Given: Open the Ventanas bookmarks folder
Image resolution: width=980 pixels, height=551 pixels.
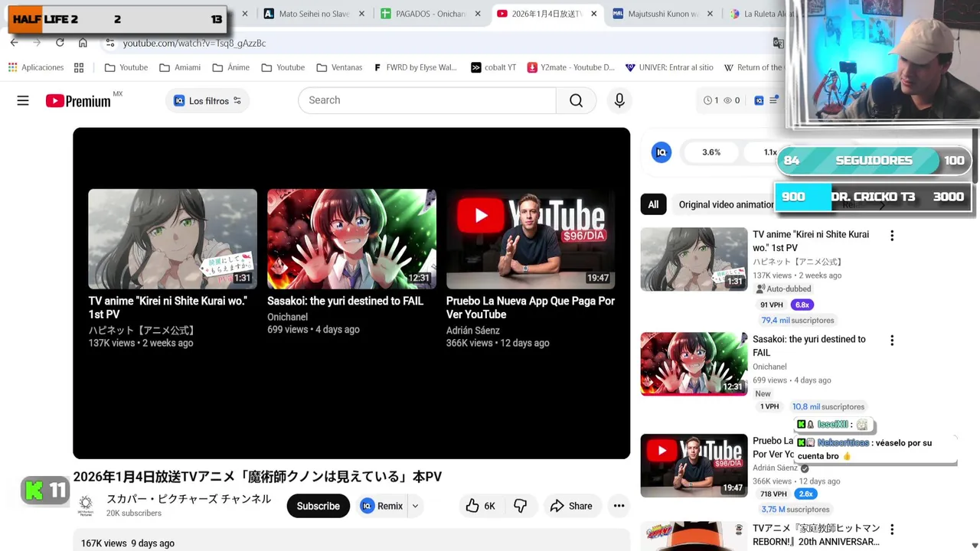Looking at the screenshot, I should (339, 67).
